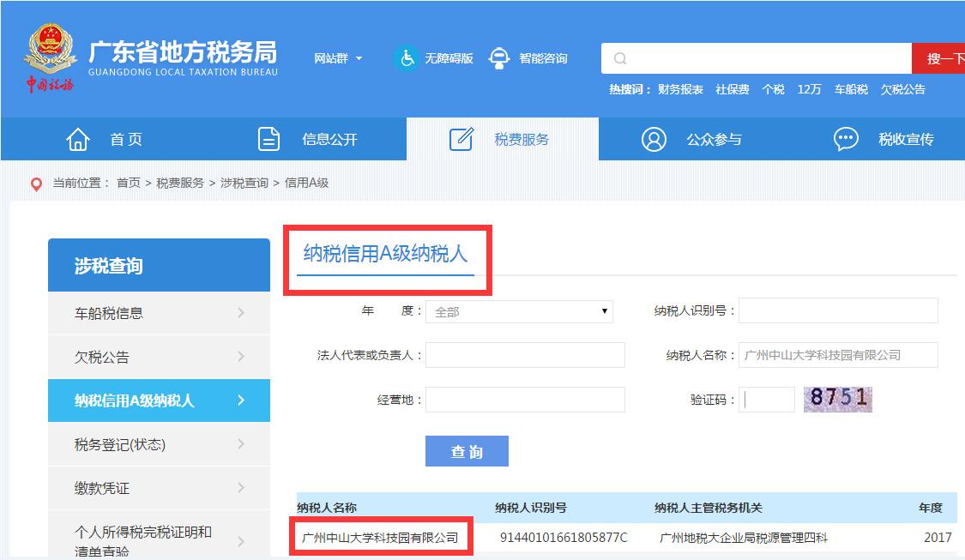
Task: Click the 纳税人识别号 column header
Action: [x=530, y=508]
